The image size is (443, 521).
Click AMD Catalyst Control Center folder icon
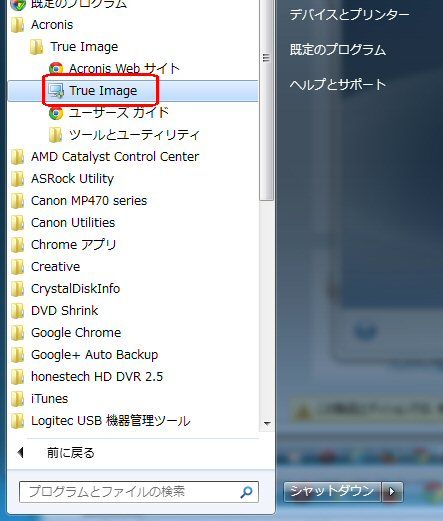point(18,157)
